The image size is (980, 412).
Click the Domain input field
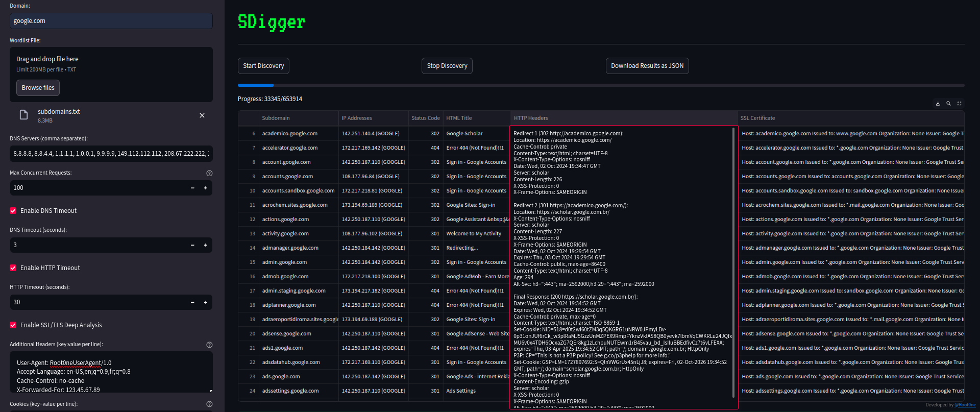coord(111,21)
